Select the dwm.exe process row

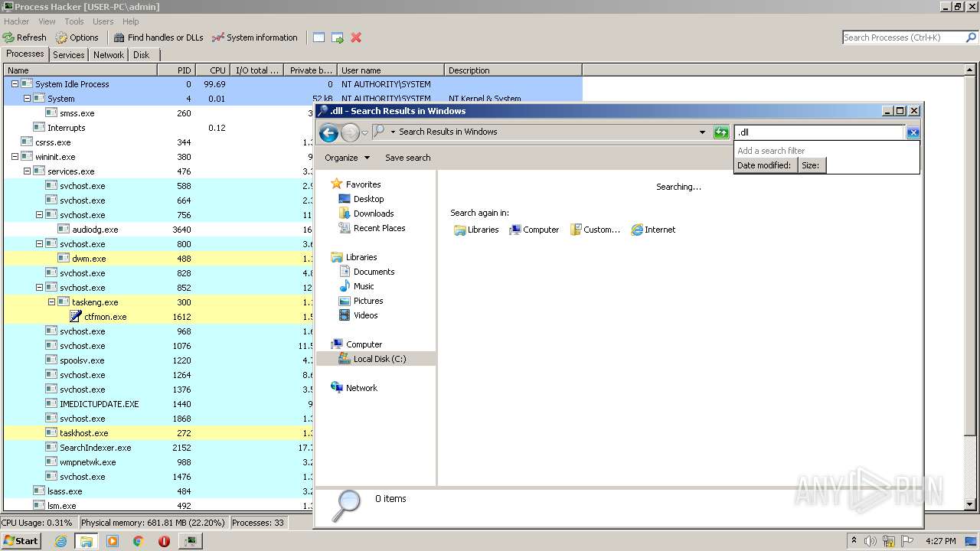click(158, 259)
